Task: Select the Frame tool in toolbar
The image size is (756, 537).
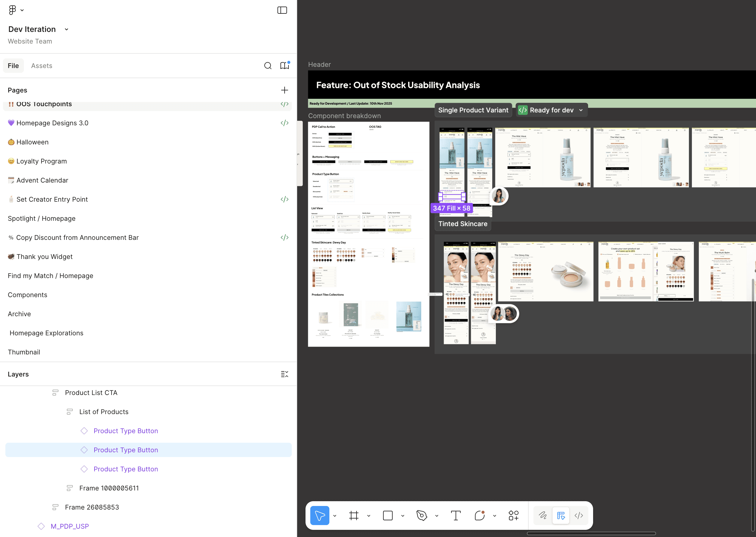Action: [354, 516]
